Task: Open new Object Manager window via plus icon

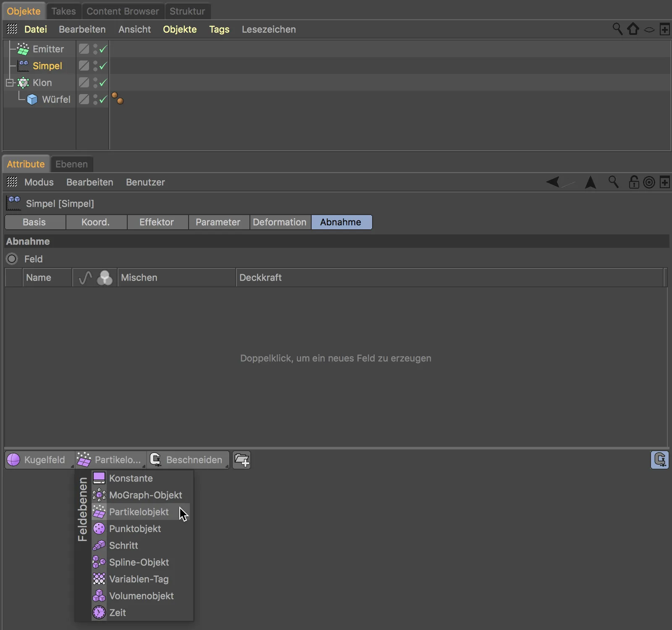Action: pos(665,29)
